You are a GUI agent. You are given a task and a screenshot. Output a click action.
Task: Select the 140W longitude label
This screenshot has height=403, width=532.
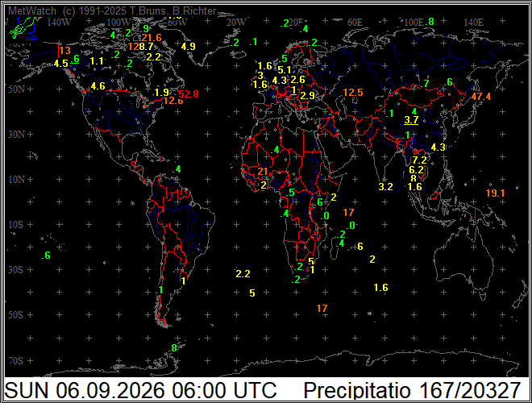tap(60, 23)
